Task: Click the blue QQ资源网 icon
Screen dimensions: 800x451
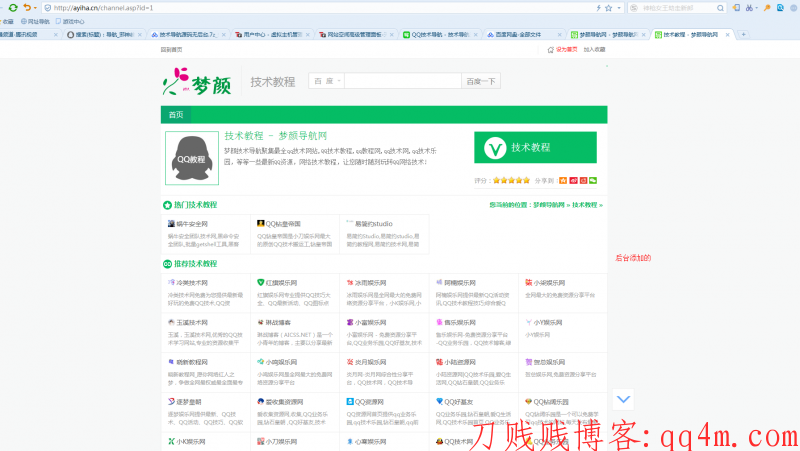Action: pos(349,402)
